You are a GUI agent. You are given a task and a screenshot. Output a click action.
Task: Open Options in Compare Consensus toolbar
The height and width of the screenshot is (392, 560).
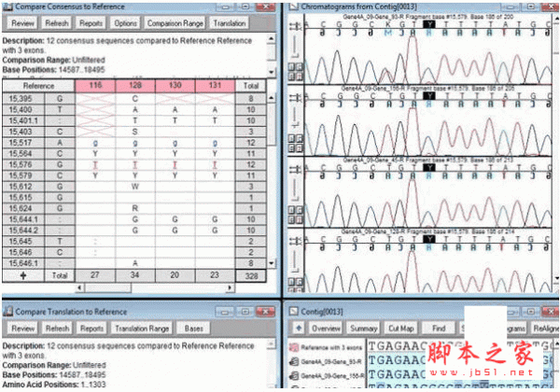[125, 23]
